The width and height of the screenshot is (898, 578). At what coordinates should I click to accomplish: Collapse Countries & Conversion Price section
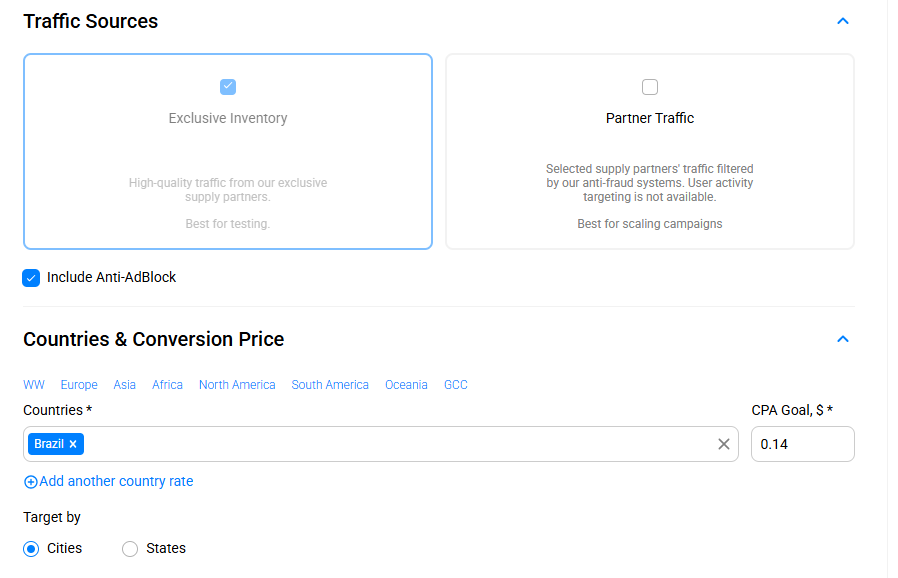(842, 339)
